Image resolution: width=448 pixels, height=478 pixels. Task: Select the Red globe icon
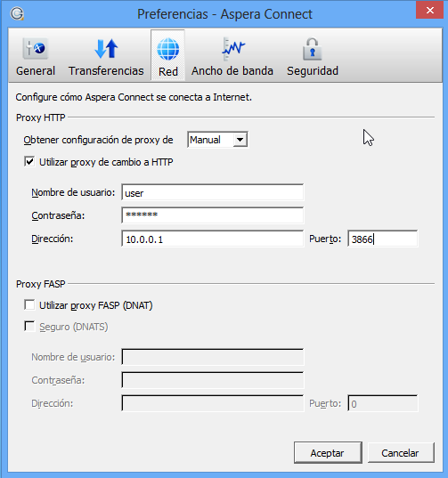coord(168,49)
